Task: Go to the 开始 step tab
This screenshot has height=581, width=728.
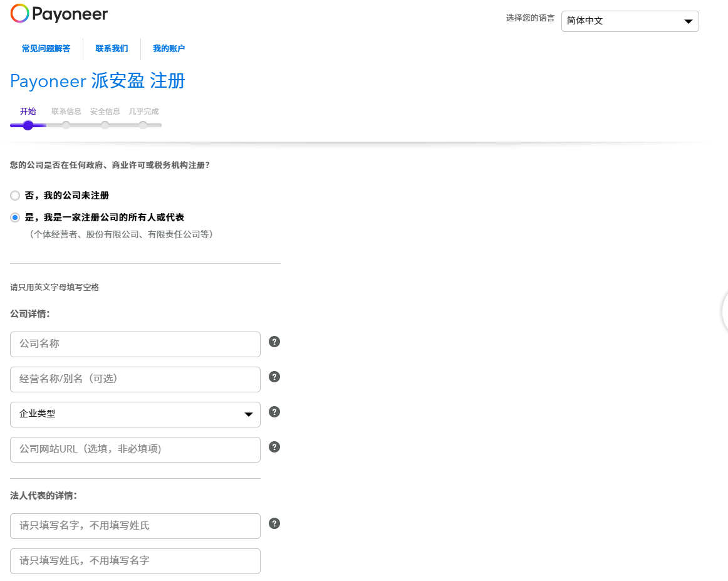Action: 28,112
